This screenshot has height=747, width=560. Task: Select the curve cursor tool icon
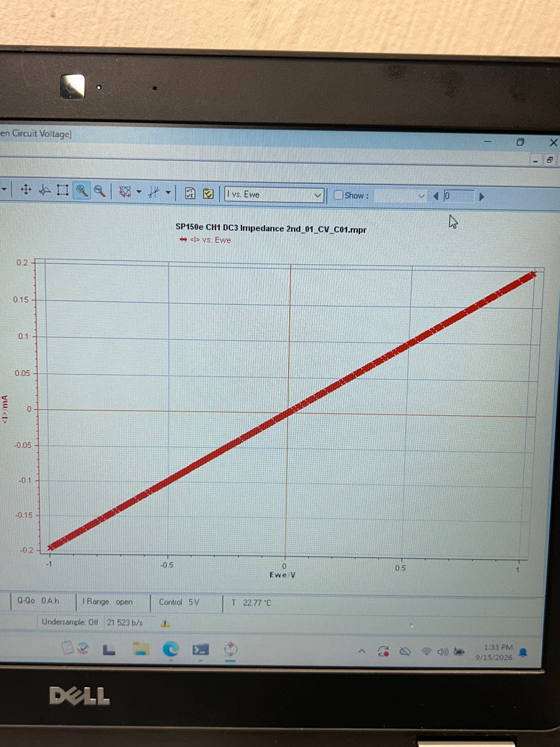point(44,190)
